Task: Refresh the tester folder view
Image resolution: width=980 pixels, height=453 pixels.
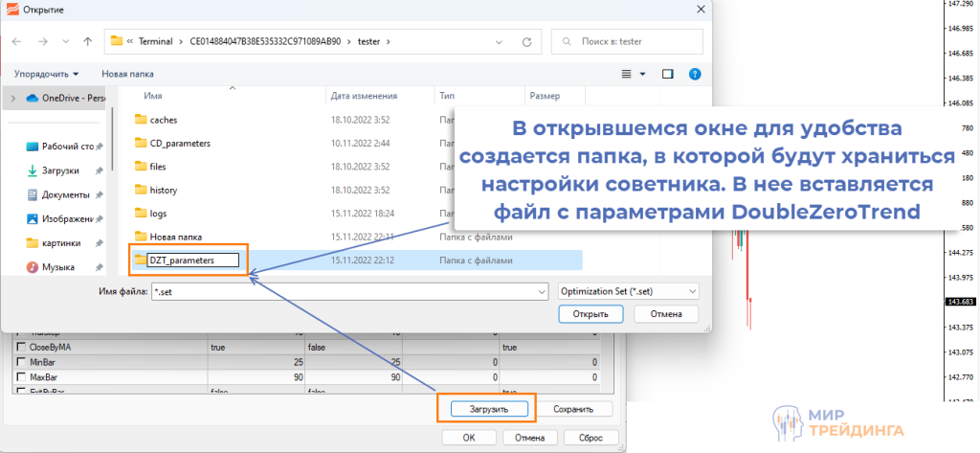Action: click(x=527, y=42)
